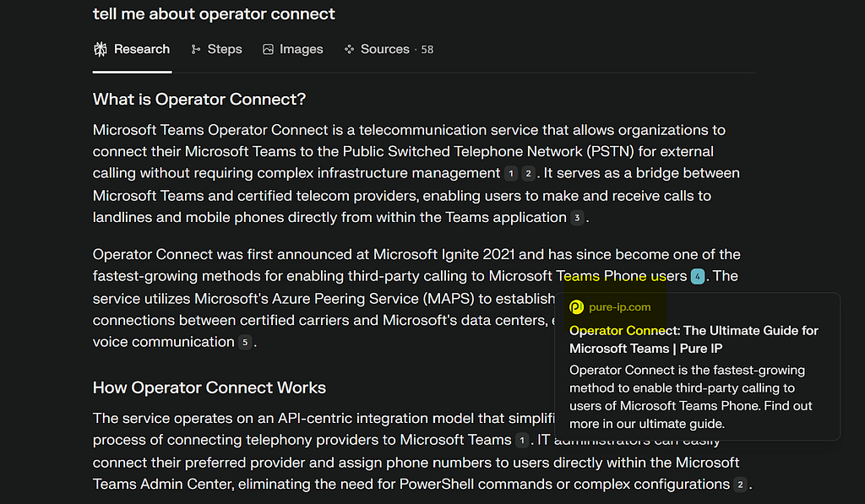This screenshot has height=504, width=865.
Task: Open citation 3 after Teams application
Action: (577, 218)
